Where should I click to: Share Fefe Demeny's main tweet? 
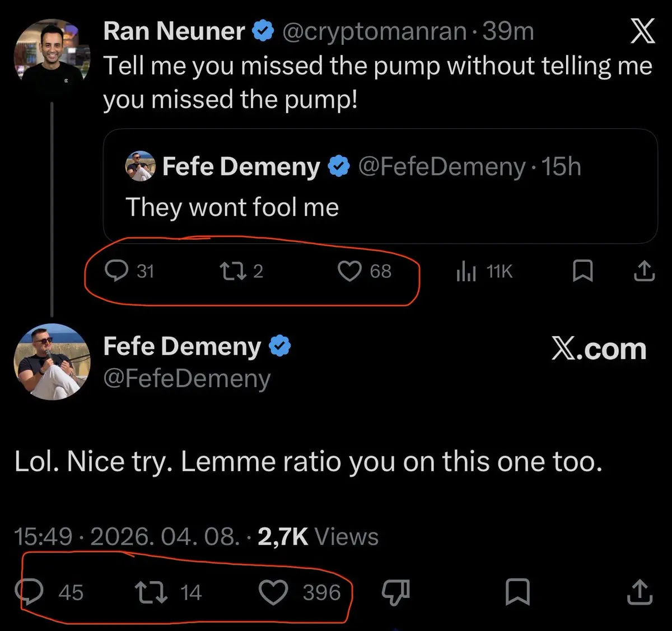[x=640, y=592]
